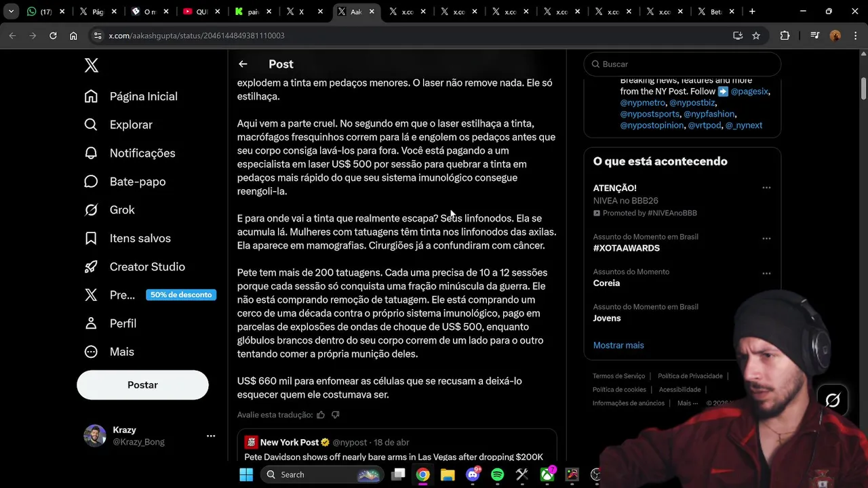
Task: Open New York Post quoted tweet author
Action: tap(290, 442)
